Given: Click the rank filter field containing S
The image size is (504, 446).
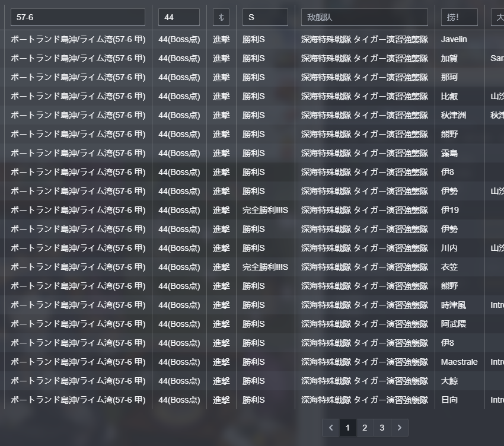Looking at the screenshot, I should point(264,17).
